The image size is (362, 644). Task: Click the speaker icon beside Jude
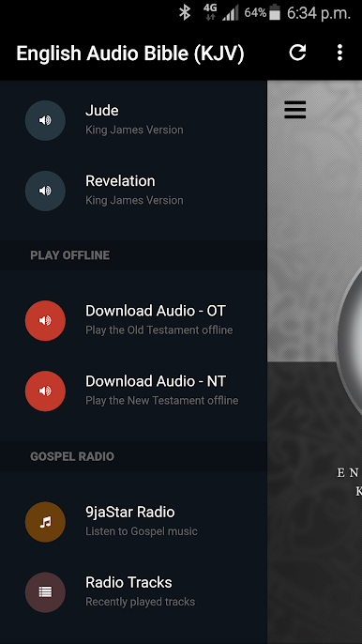pos(45,120)
